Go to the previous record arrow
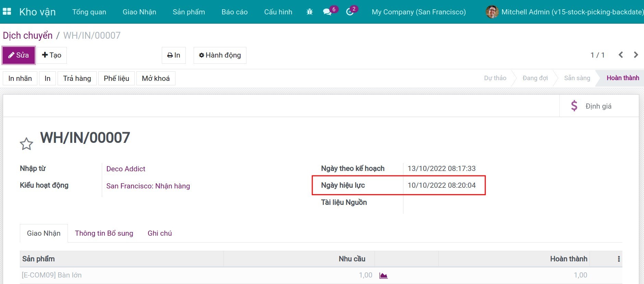Viewport: 644px width, 284px height. (x=621, y=55)
